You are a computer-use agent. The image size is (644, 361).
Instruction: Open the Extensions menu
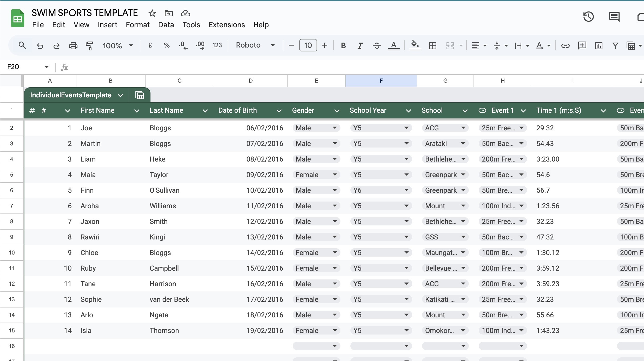[227, 25]
